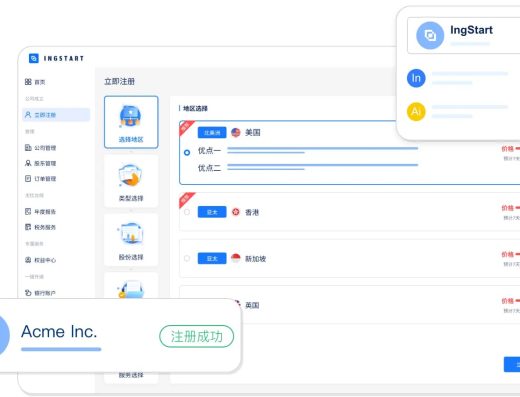Click the red 价格 label on 香港 row
Screen dimensions: 520x397
point(508,208)
